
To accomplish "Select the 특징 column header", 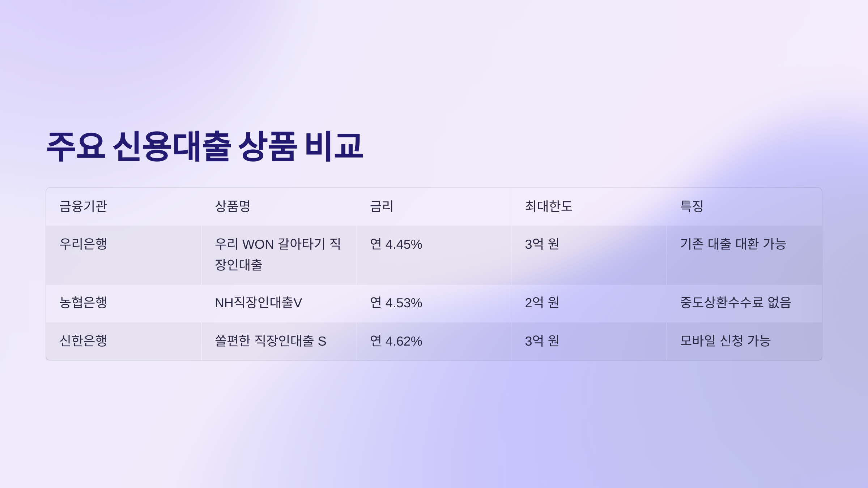I will click(692, 206).
